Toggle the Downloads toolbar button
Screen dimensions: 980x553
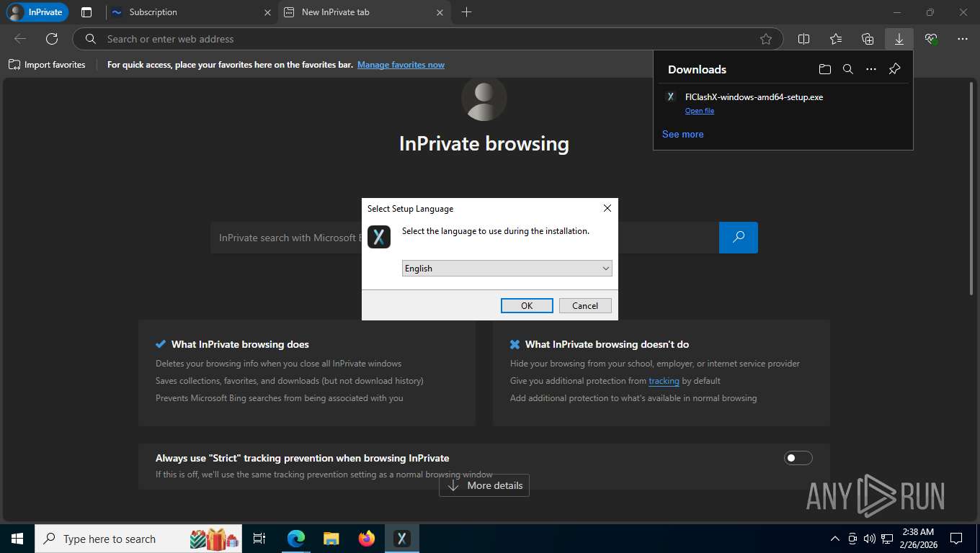[x=899, y=39]
